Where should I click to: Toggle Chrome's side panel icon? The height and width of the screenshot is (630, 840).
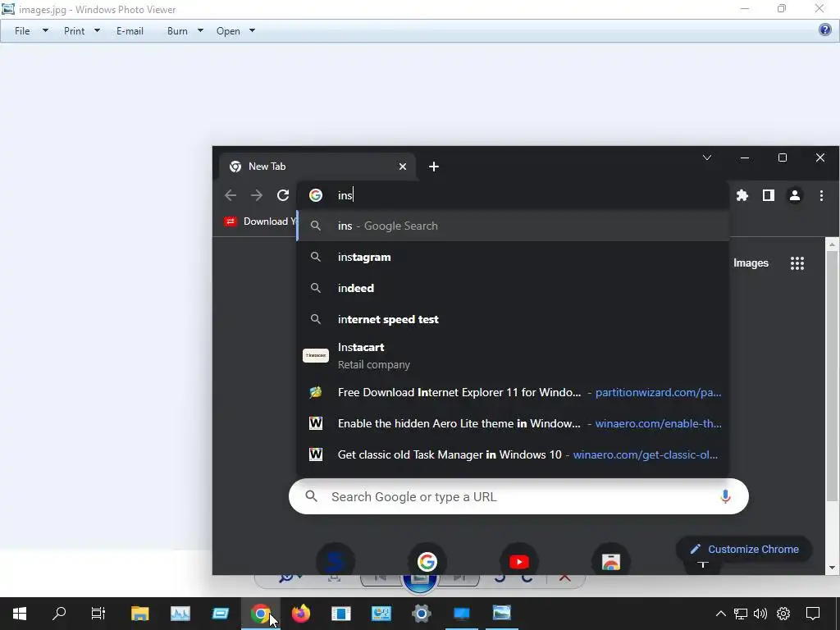768,195
